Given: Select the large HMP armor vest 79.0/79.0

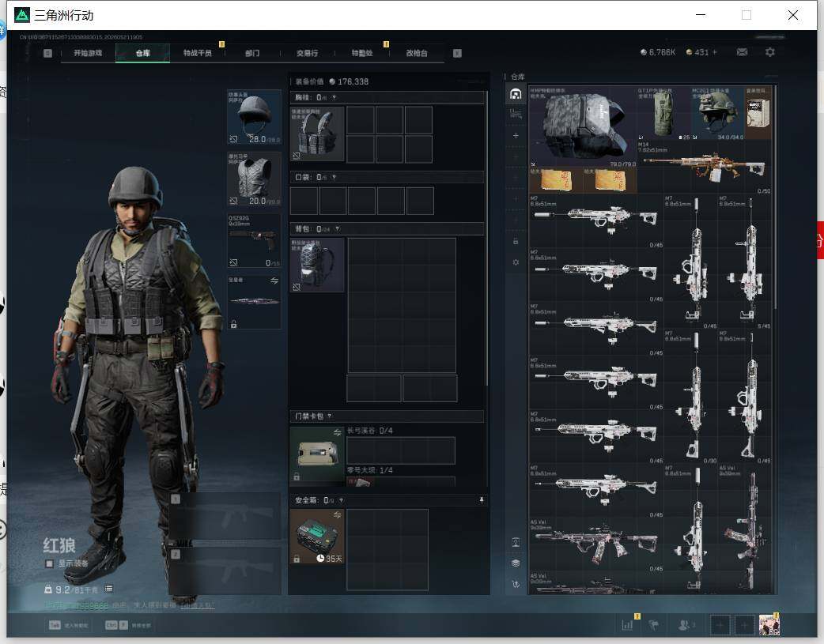Looking at the screenshot, I should pos(583,127).
